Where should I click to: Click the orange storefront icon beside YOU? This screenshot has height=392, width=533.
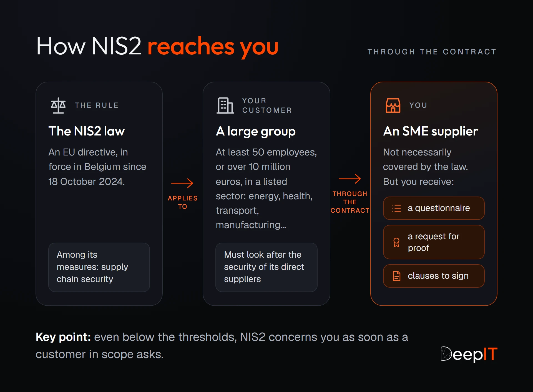[393, 105]
